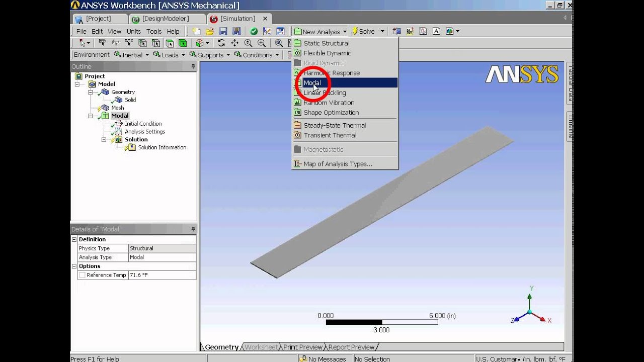Viewport: 644px width, 362px height.
Task: Click the cube viewport toolbar icon
Action: coord(449,31)
